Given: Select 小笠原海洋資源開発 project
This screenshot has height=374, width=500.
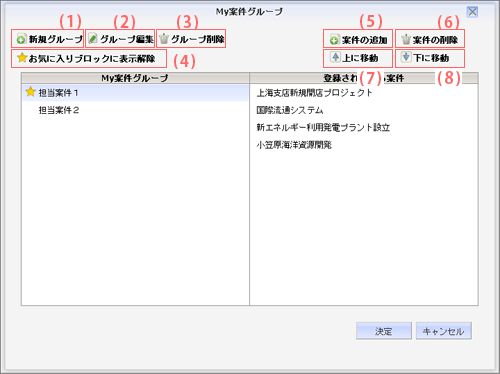Looking at the screenshot, I should [364, 145].
